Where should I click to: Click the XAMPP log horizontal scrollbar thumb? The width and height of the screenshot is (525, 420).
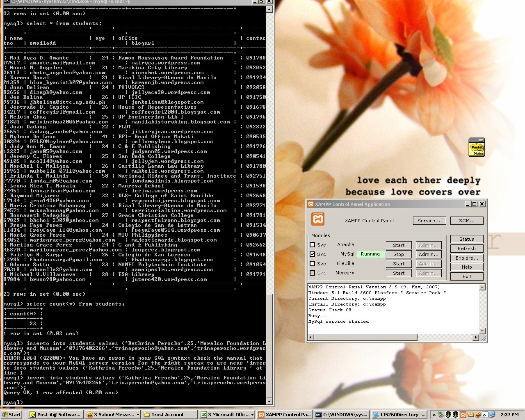click(365, 338)
